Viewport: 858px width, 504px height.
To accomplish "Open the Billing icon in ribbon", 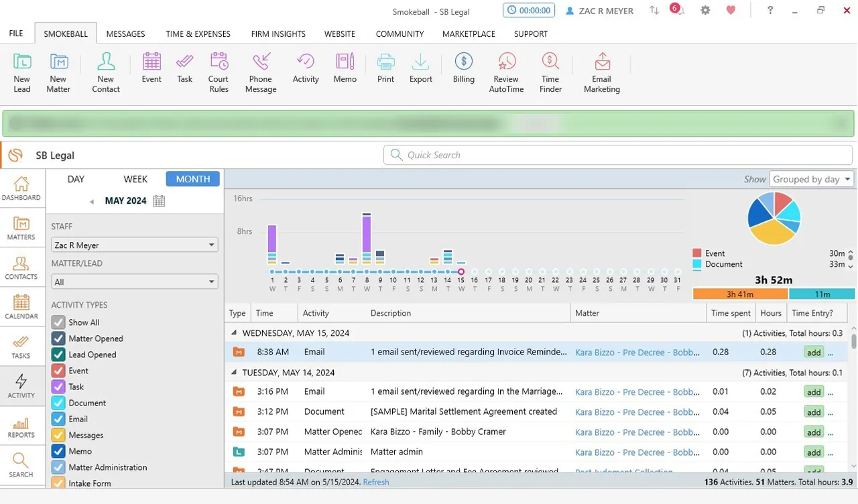I will point(463,68).
